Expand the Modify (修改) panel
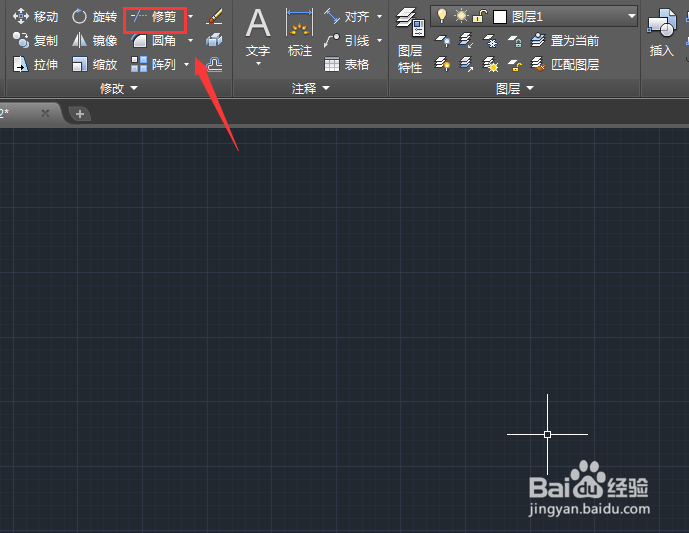 119,88
